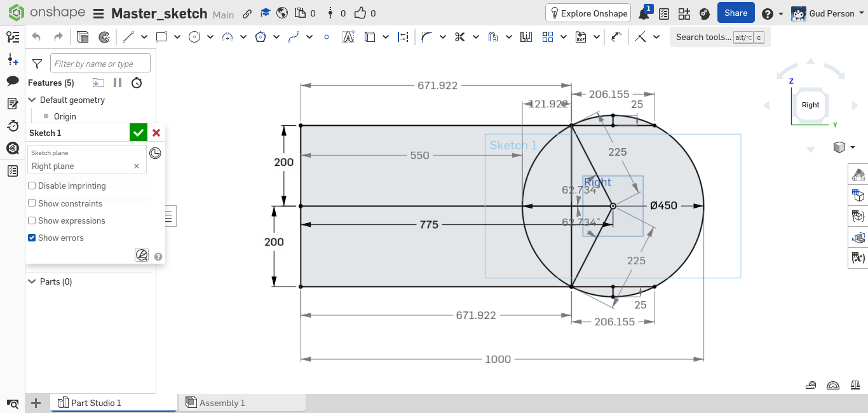This screenshot has height=413, width=868.
Task: Open the view options cube dropdown
Action: (844, 147)
